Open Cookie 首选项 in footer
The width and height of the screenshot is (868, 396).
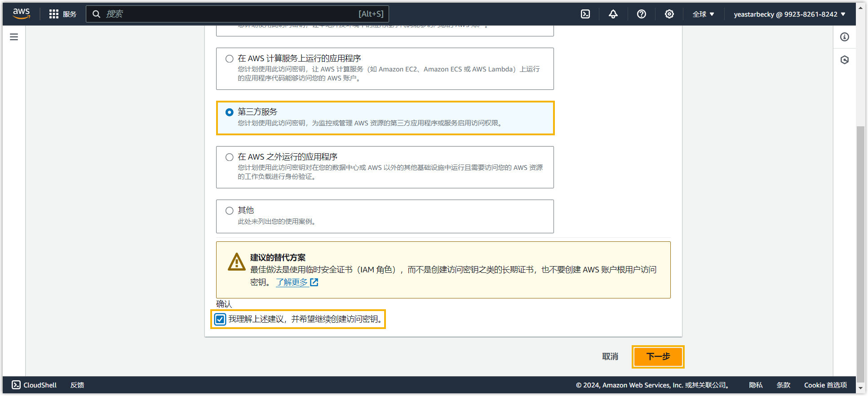click(x=825, y=385)
